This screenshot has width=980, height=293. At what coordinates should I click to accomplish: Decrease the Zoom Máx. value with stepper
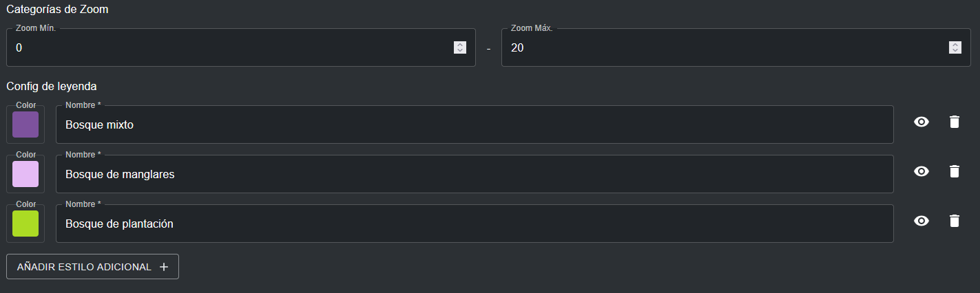(x=955, y=50)
